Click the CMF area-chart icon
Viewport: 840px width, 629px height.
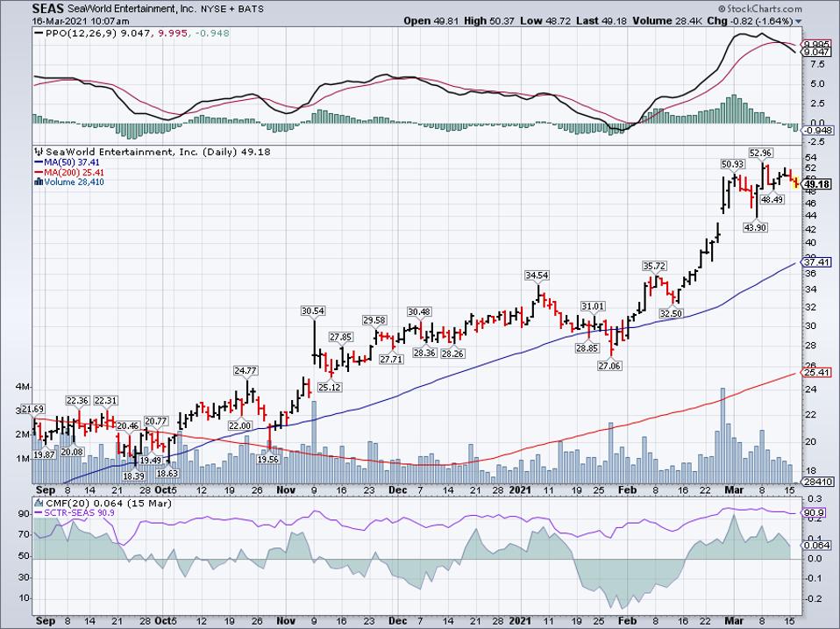click(x=39, y=503)
